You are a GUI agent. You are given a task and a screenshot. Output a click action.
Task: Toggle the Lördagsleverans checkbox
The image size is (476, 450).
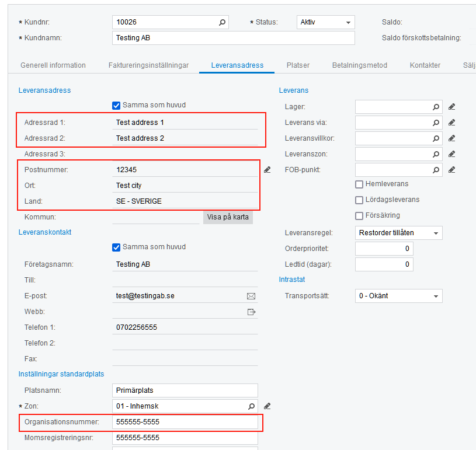pyautogui.click(x=360, y=199)
